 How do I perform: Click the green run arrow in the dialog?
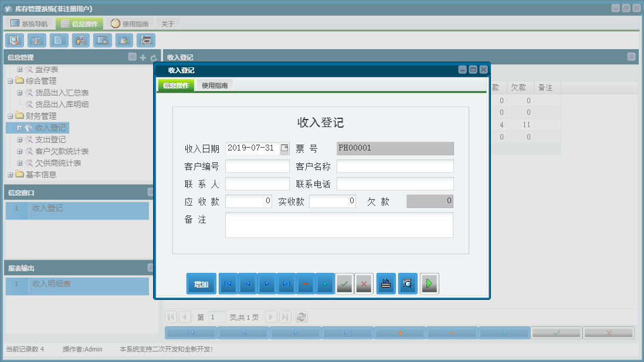click(x=429, y=284)
